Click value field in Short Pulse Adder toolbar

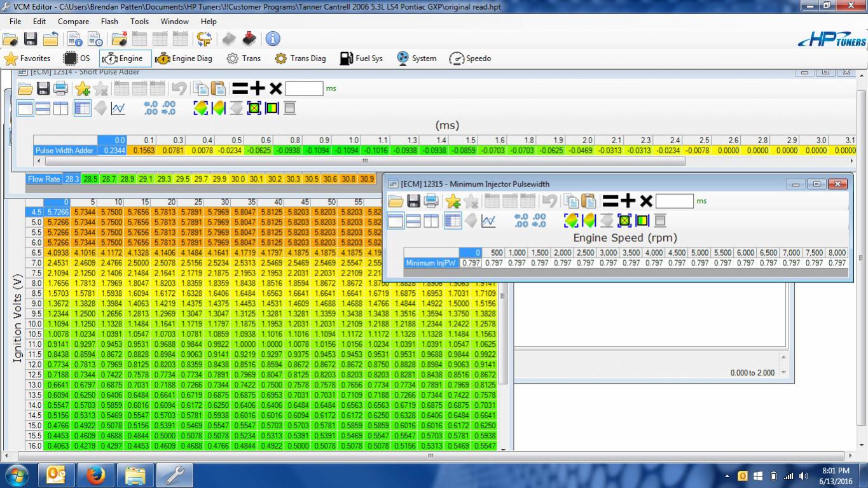coord(304,88)
